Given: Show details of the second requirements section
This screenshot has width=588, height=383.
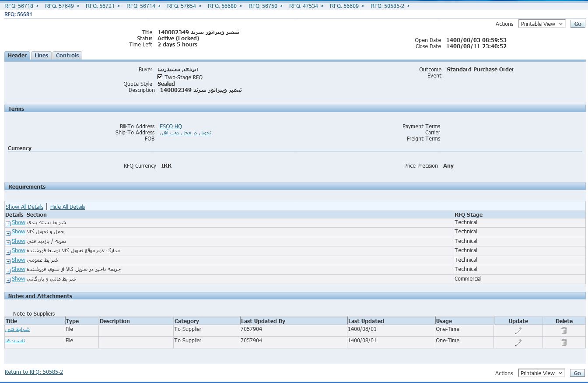Looking at the screenshot, I should tap(18, 232).
